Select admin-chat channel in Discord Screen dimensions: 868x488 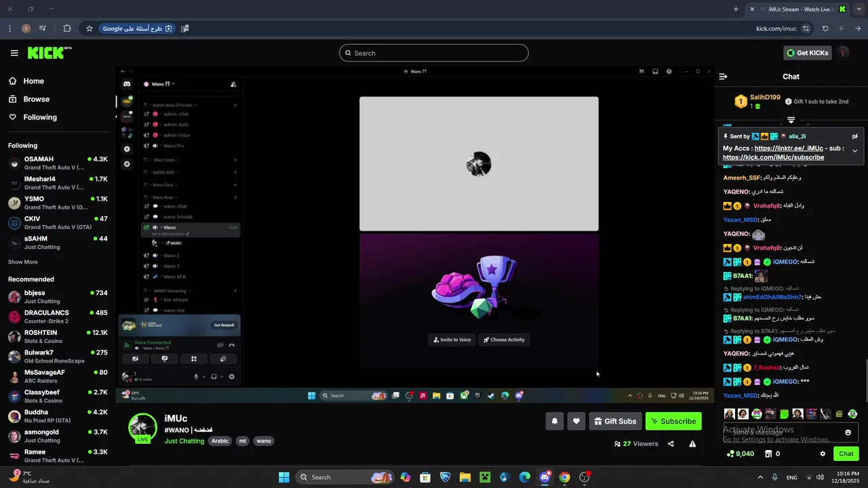coord(176,114)
